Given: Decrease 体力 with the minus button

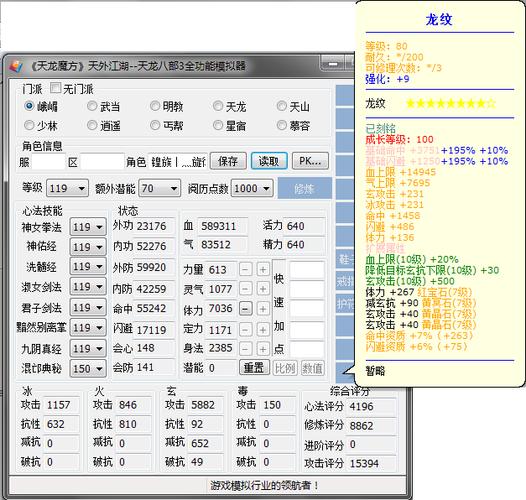Looking at the screenshot, I should pos(246,309).
